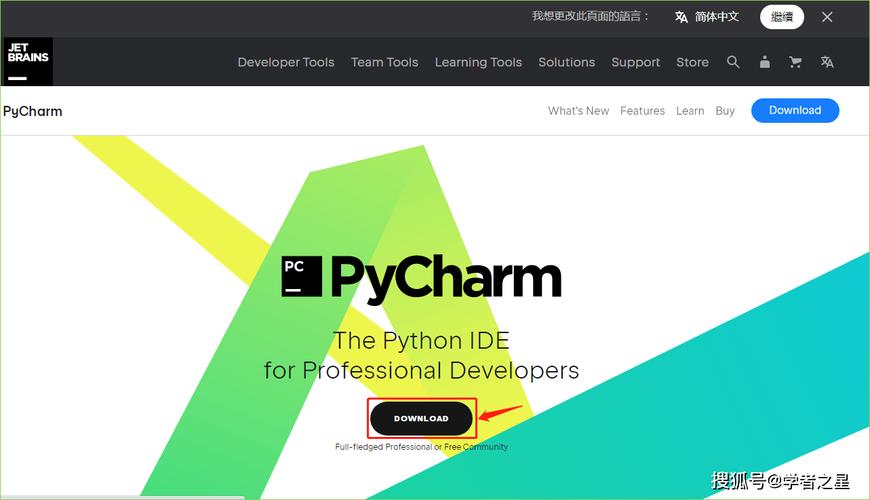Viewport: 870px width, 500px height.
Task: Go to Buy page
Action: tap(725, 111)
